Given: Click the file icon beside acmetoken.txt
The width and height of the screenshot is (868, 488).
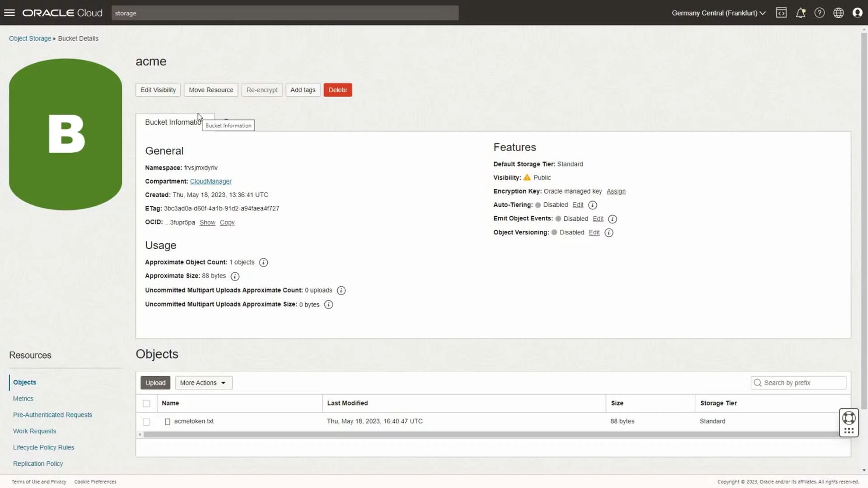Looking at the screenshot, I should pyautogui.click(x=167, y=421).
